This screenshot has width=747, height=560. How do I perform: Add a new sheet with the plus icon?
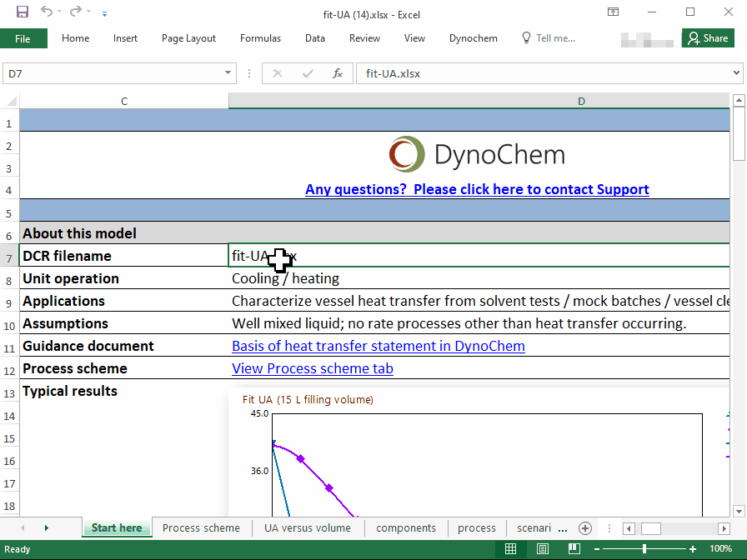(x=585, y=528)
